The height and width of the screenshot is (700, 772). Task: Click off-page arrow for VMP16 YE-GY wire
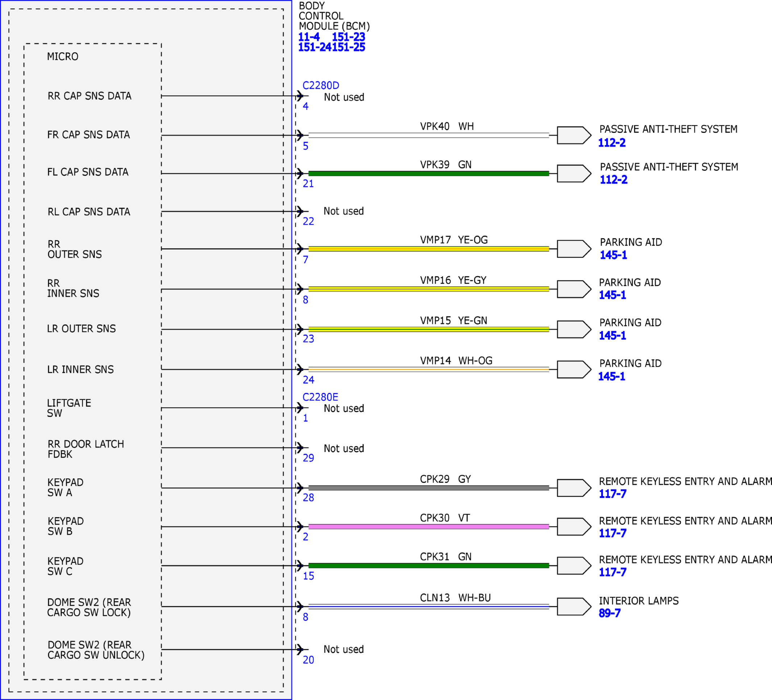click(574, 289)
